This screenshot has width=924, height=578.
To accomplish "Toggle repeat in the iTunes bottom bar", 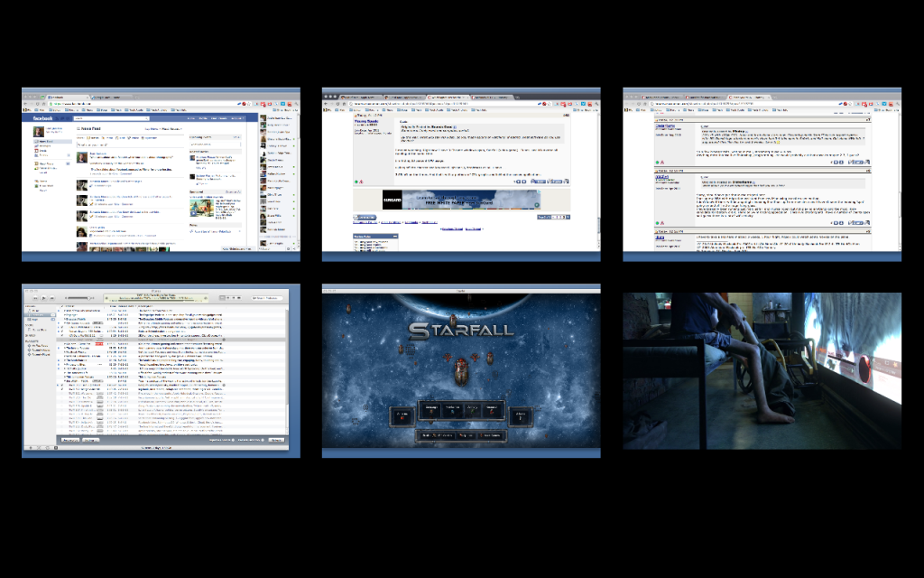I will click(47, 448).
